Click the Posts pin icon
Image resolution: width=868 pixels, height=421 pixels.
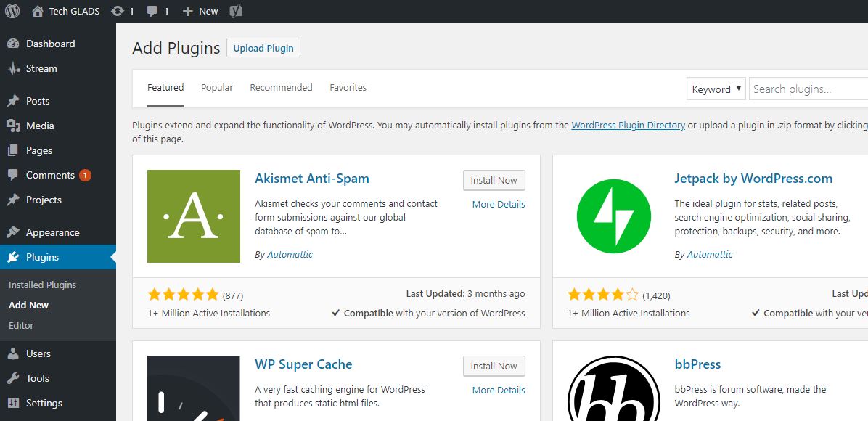click(x=13, y=102)
